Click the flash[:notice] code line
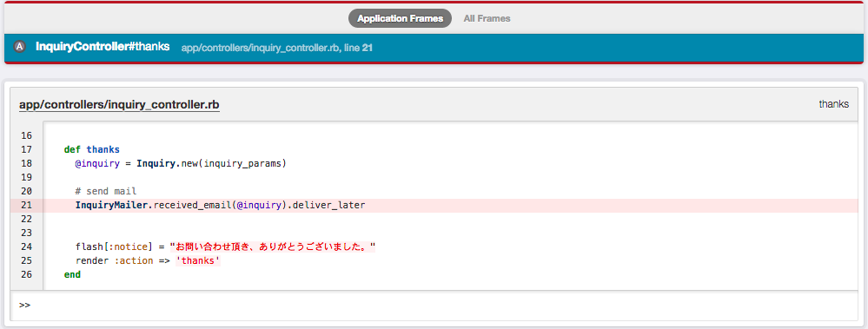This screenshot has height=329, width=868. click(x=225, y=247)
